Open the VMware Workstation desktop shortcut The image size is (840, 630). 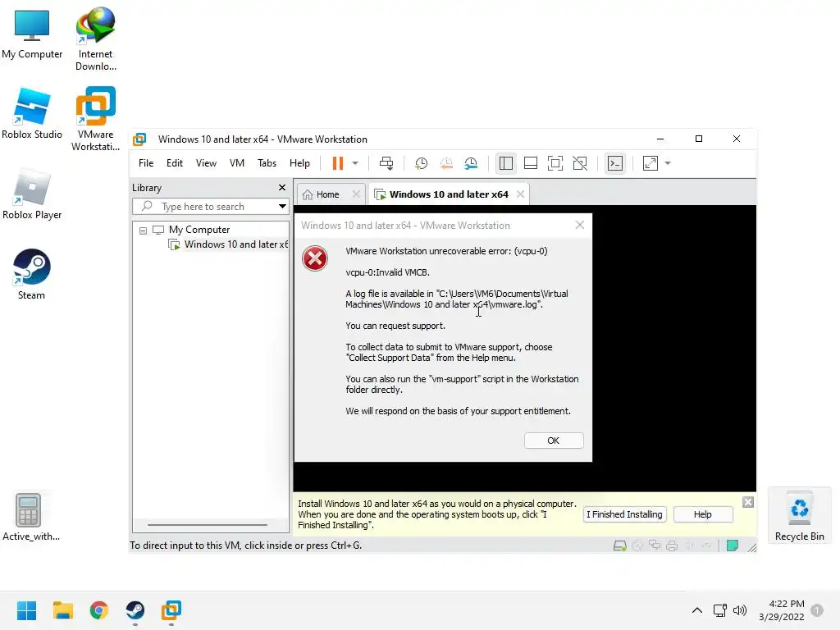pos(95,119)
